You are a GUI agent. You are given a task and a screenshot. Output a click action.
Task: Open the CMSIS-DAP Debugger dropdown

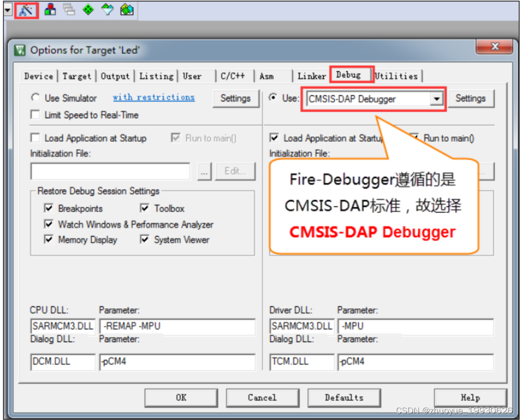[x=436, y=99]
